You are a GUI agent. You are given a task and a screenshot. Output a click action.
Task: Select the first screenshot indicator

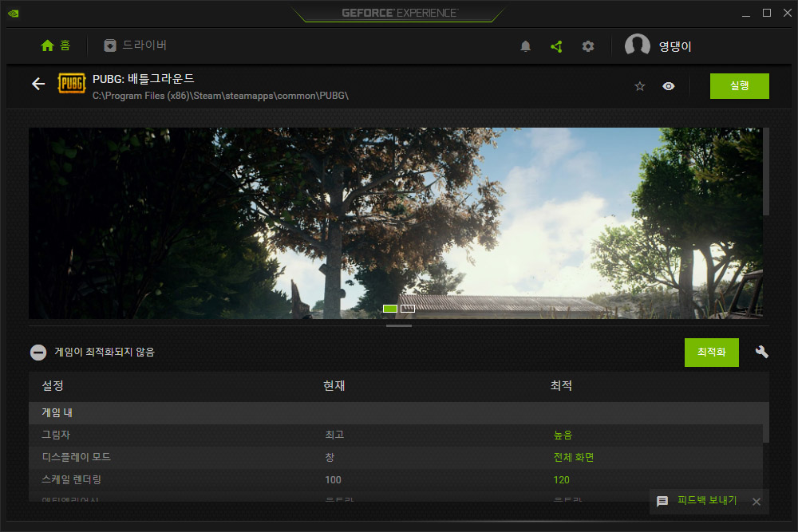[x=390, y=309]
